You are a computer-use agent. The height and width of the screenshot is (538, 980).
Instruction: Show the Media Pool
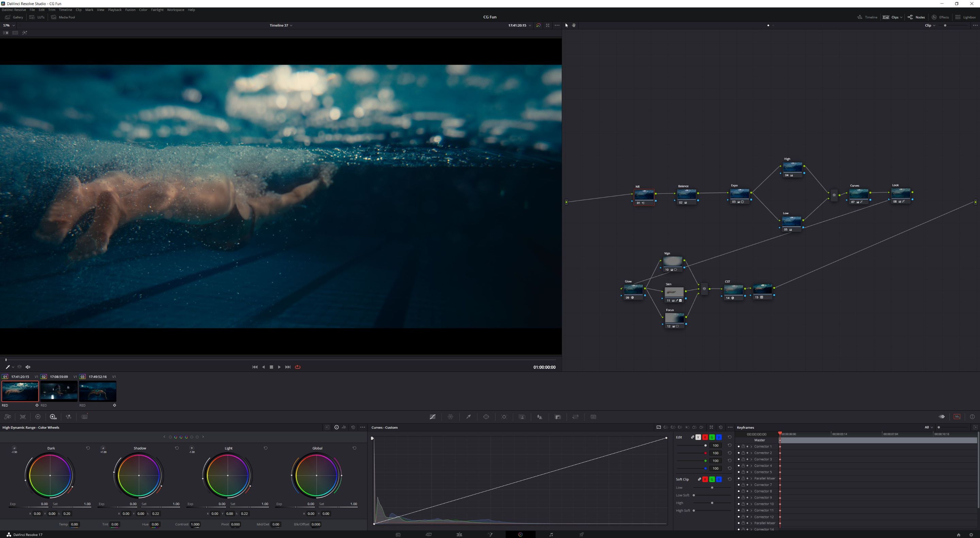(x=63, y=17)
